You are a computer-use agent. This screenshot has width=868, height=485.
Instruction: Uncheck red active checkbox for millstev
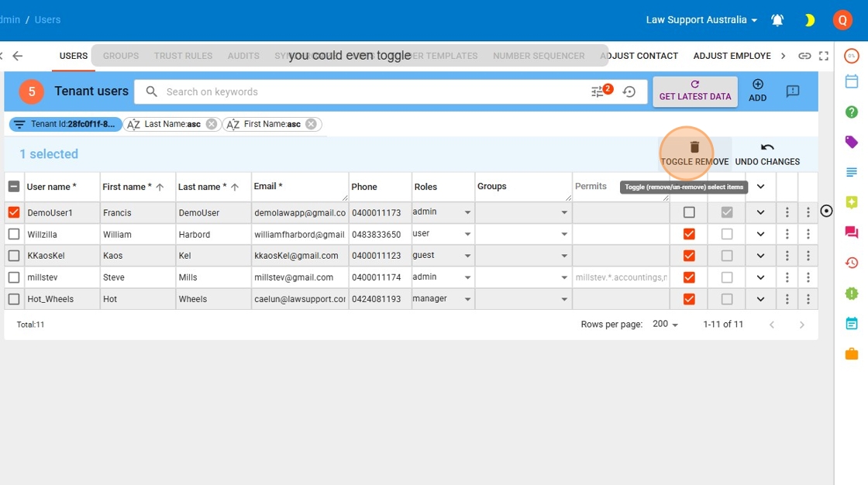pyautogui.click(x=689, y=277)
